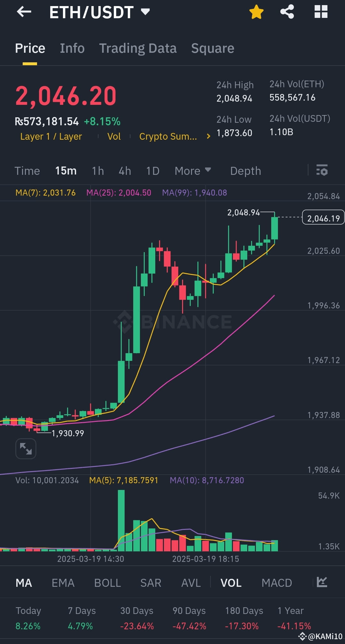Expand the chart to fullscreen mode
345x644 pixels.
click(x=26, y=448)
